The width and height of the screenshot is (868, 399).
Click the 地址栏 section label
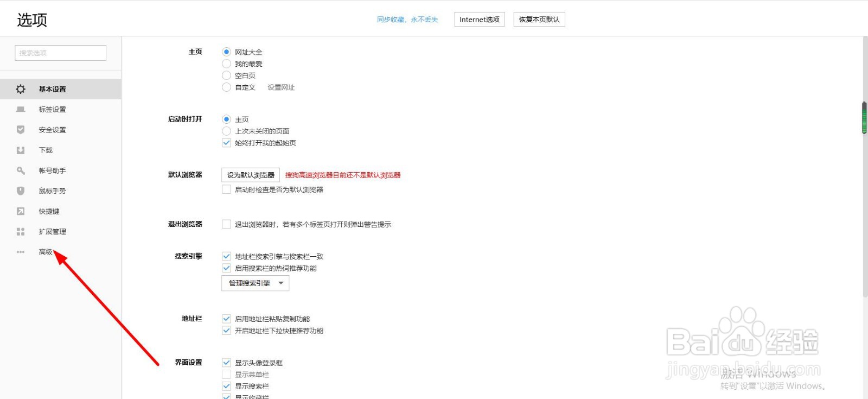(192, 319)
